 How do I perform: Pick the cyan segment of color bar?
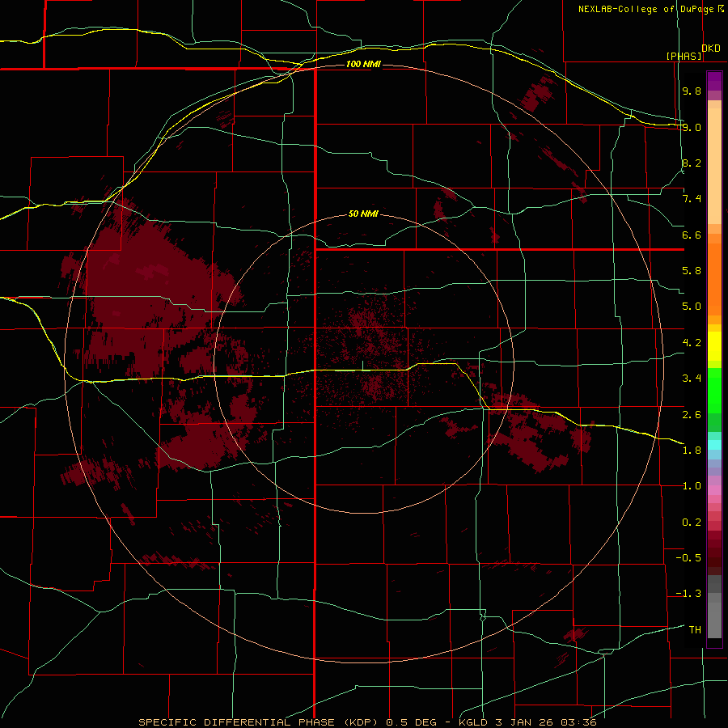pyautogui.click(x=714, y=444)
